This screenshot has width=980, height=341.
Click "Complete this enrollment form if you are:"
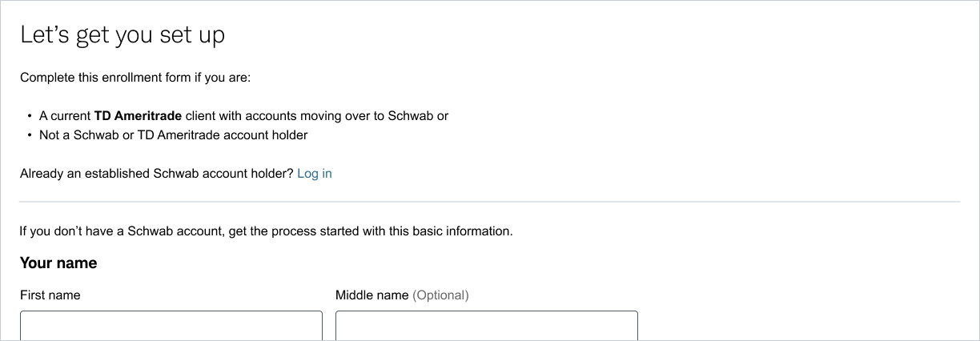(x=135, y=78)
